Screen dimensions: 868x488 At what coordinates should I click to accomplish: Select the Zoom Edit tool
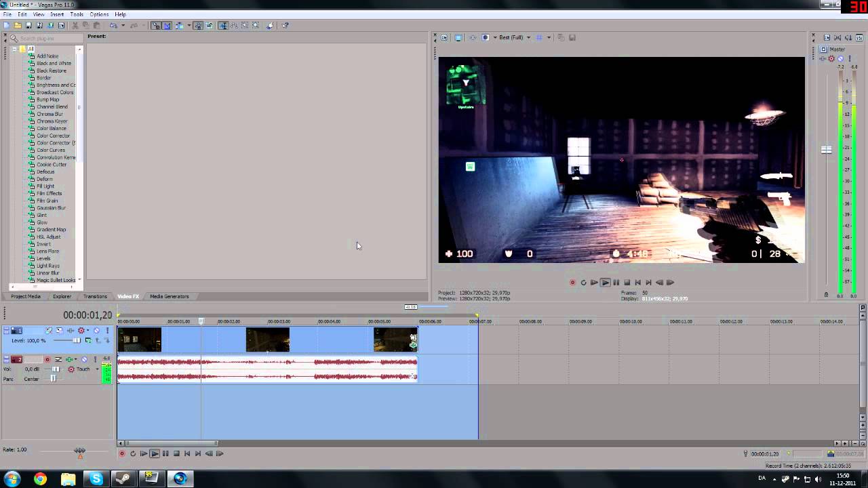[255, 26]
